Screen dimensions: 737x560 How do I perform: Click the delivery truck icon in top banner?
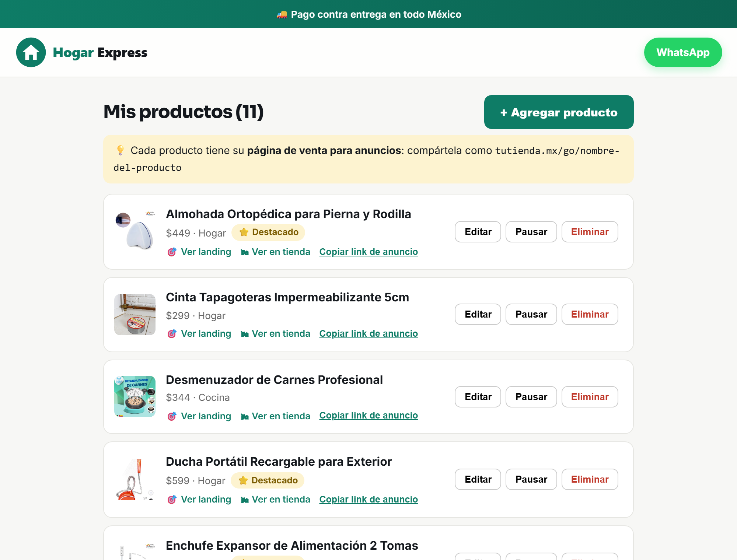click(282, 14)
